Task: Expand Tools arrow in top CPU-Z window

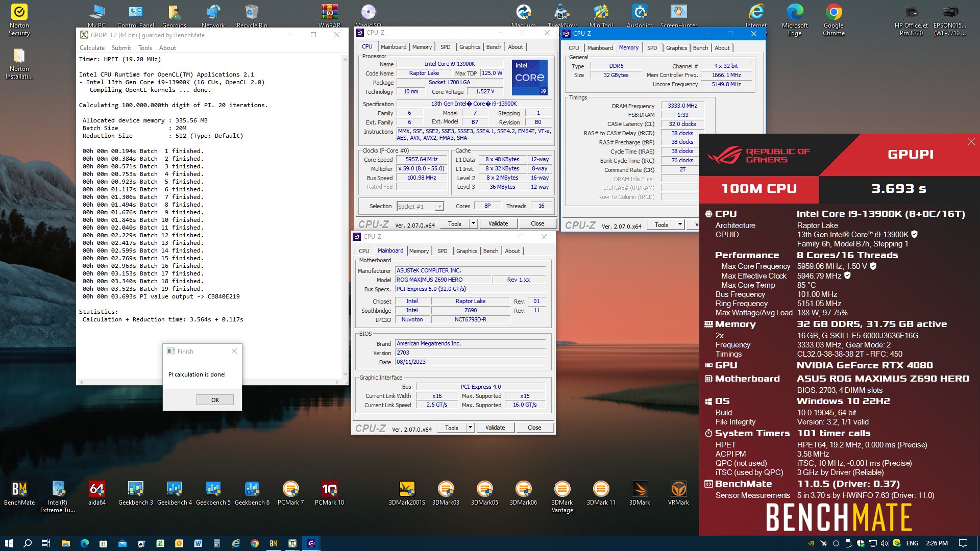Action: [x=473, y=223]
